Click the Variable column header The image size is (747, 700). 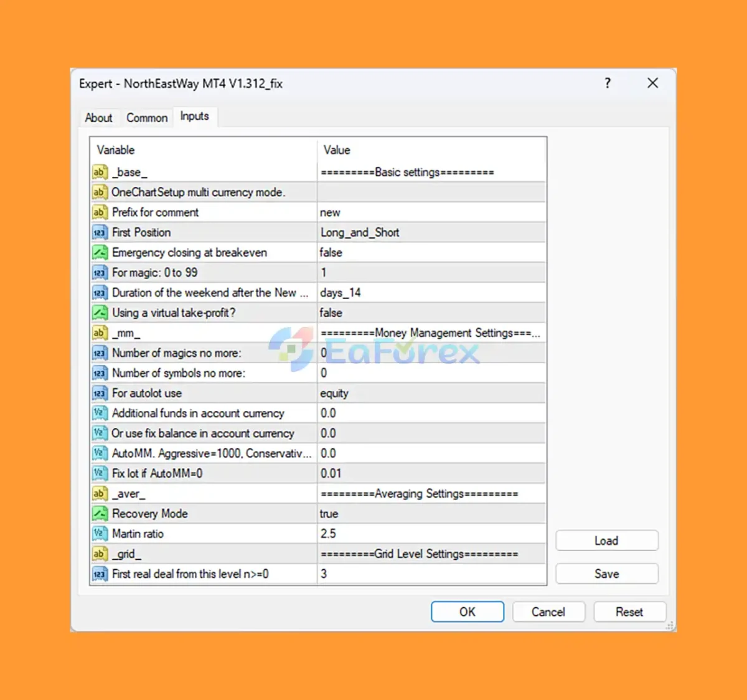click(204, 150)
